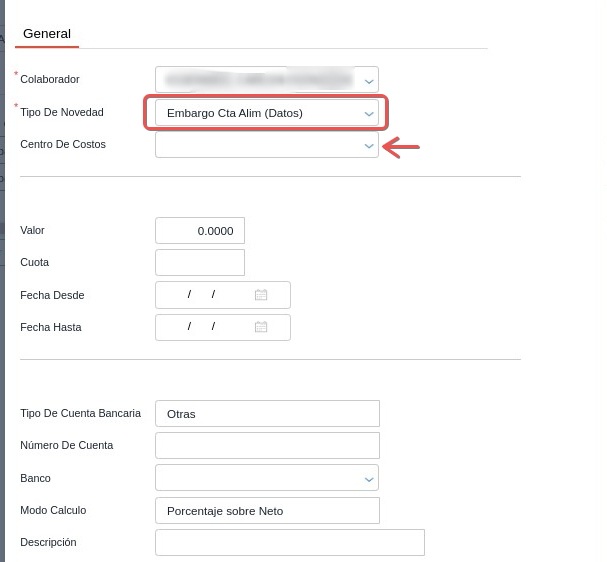This screenshot has width=607, height=562.
Task: Expand the Centro De Costos dropdown
Action: coord(369,145)
